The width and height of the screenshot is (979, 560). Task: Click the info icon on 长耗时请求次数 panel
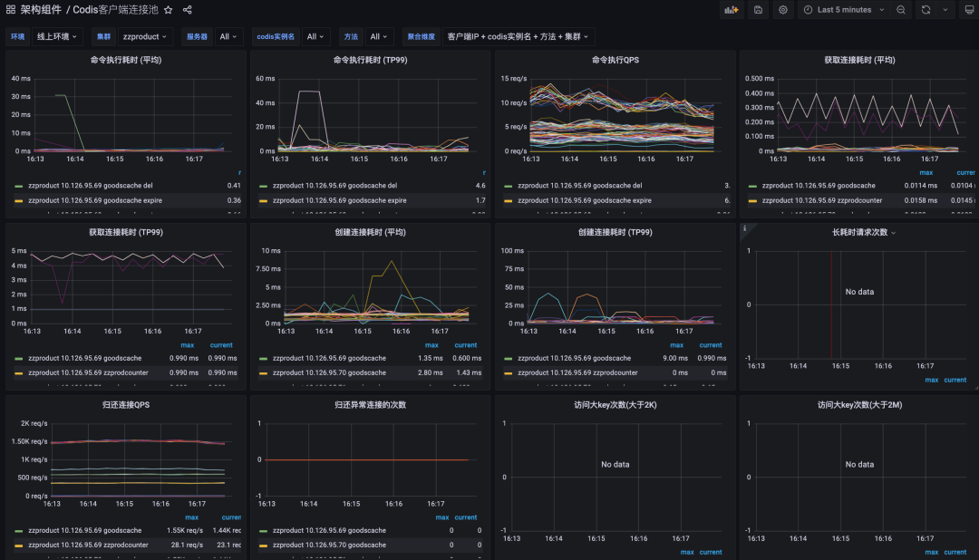point(744,228)
